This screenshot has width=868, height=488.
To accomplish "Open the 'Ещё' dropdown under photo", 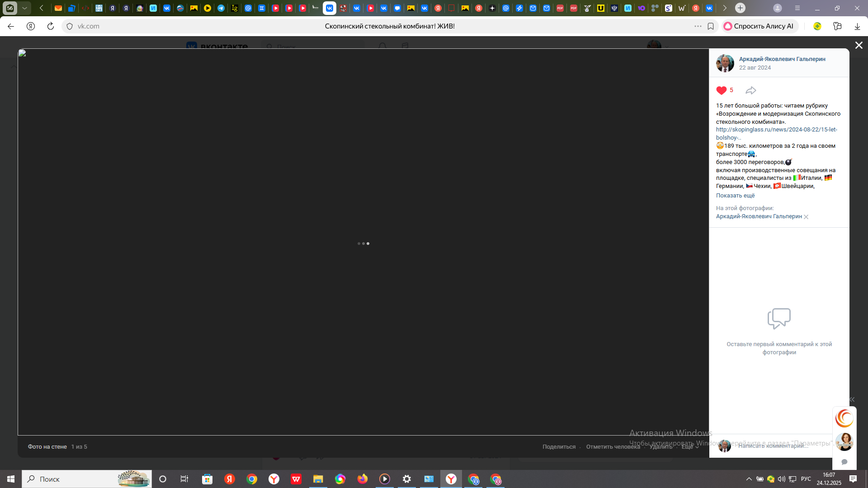I will [x=690, y=447].
